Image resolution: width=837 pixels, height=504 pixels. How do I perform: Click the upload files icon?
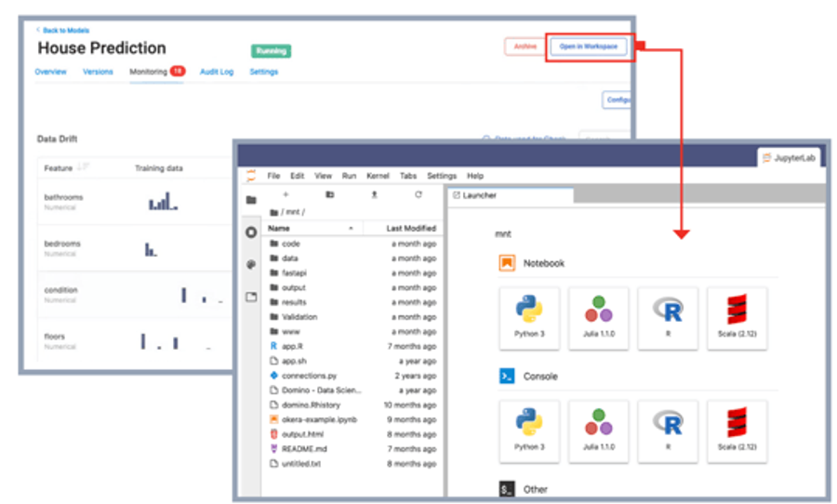(x=374, y=194)
